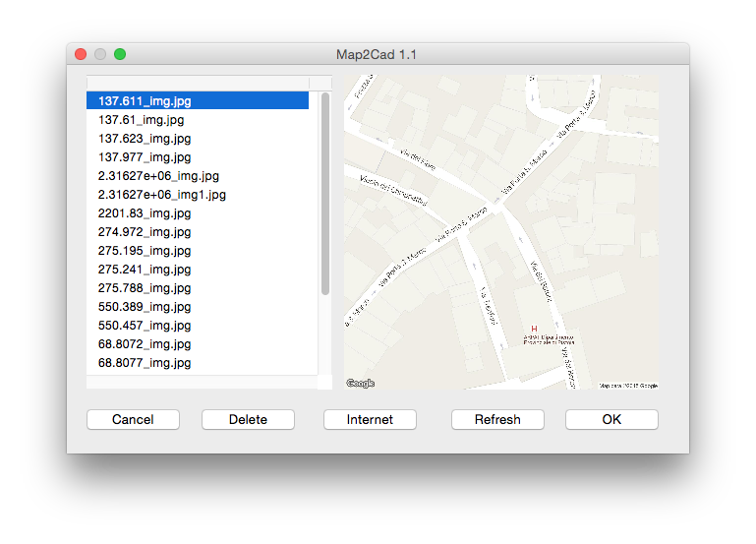This screenshot has height=544, width=756.
Task: Click the Cancel button
Action: click(x=133, y=420)
